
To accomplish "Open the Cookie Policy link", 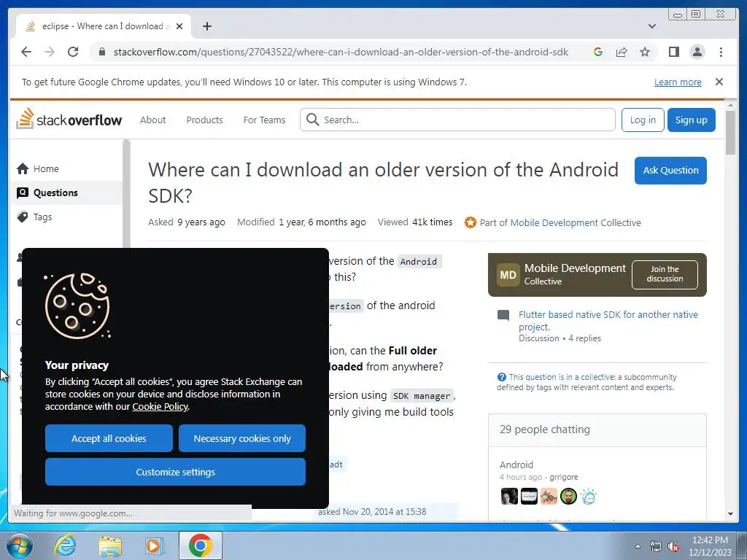I will pos(160,407).
